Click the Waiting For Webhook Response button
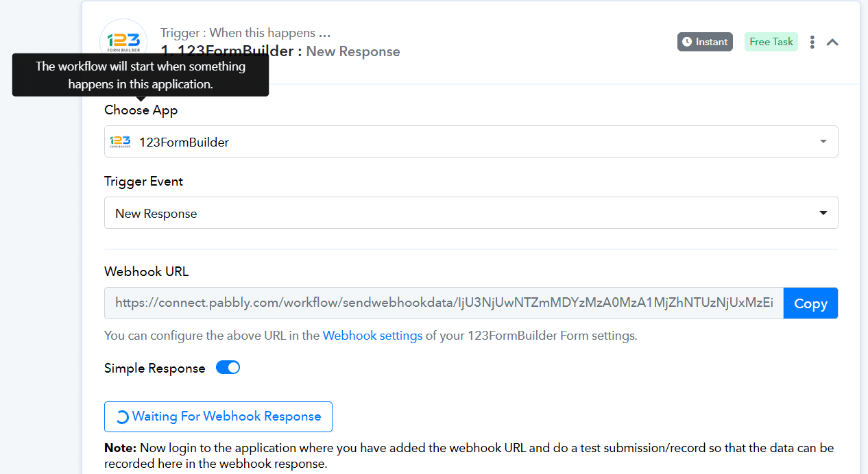Screen dimensions: 868x474 (x=218, y=416)
